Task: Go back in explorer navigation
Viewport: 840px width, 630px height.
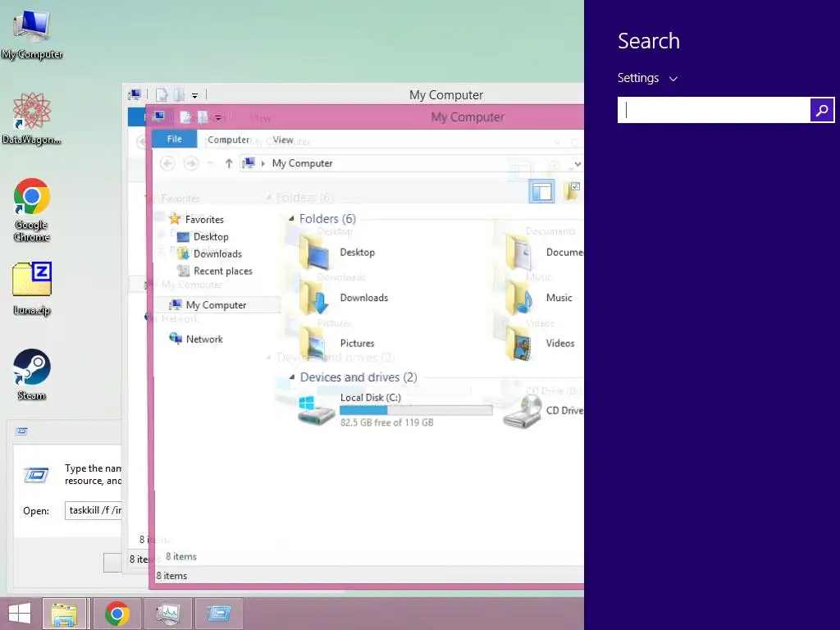Action: (167, 163)
